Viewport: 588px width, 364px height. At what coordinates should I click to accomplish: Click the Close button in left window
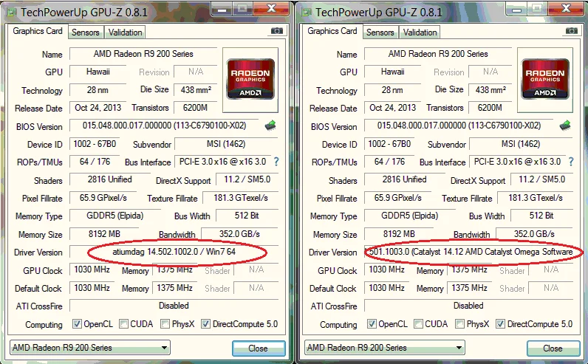point(259,348)
